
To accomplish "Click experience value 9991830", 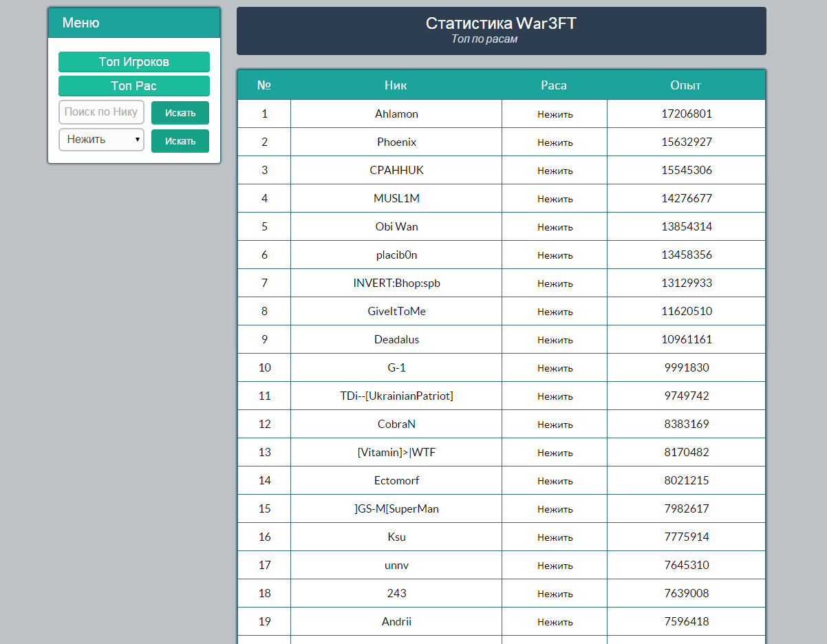I will 687,368.
